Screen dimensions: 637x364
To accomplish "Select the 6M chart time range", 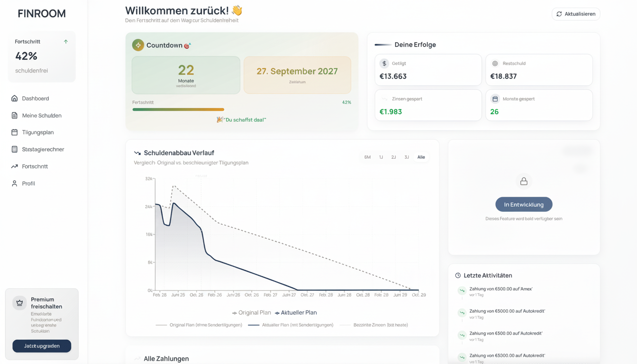I will tap(367, 157).
